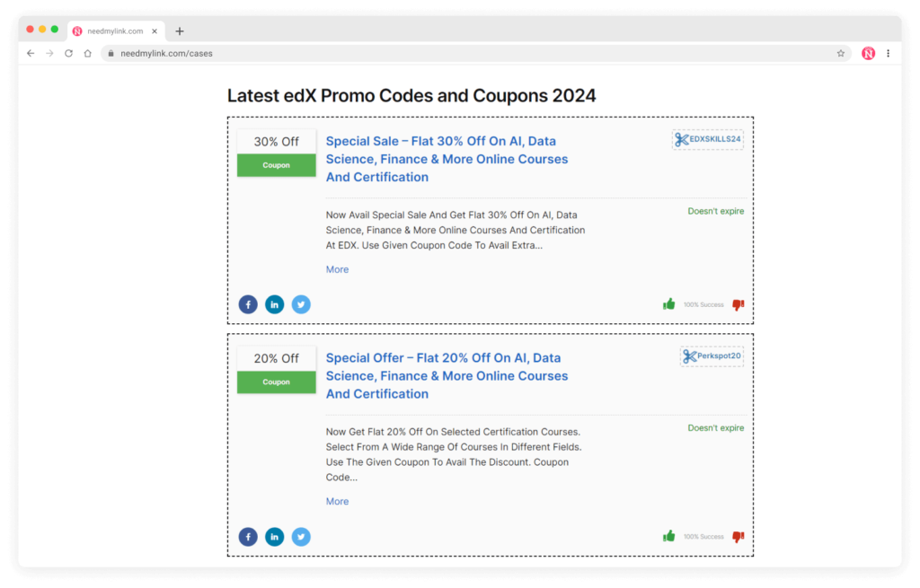Image resolution: width=920 pixels, height=588 pixels.
Task: Click the needmylink logo icon in the address bar
Action: point(868,53)
